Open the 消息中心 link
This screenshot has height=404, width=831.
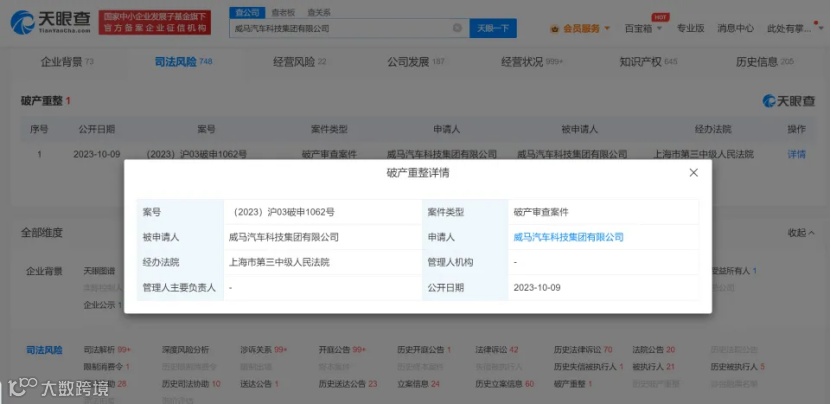click(735, 29)
